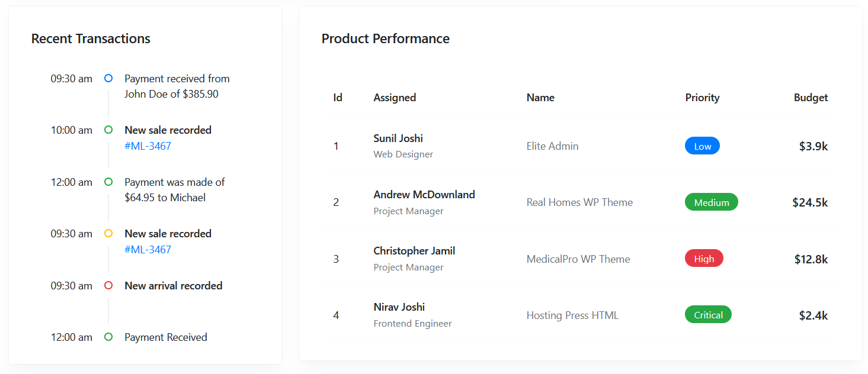The image size is (868, 374).
Task: Open #ML-3467 link under the 10:00 am sale
Action: click(x=148, y=146)
